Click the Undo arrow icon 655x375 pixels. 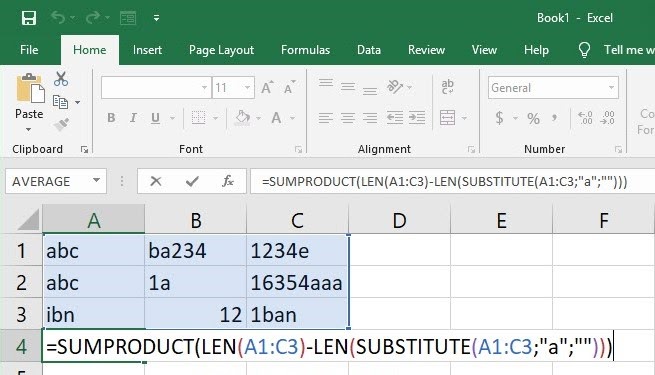point(58,18)
